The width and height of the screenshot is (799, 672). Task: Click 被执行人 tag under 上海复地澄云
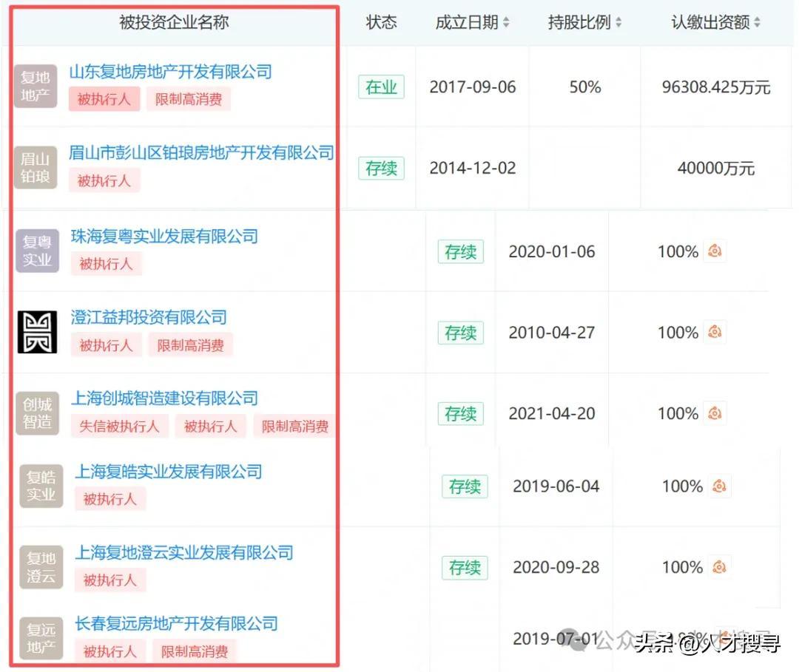[110, 580]
